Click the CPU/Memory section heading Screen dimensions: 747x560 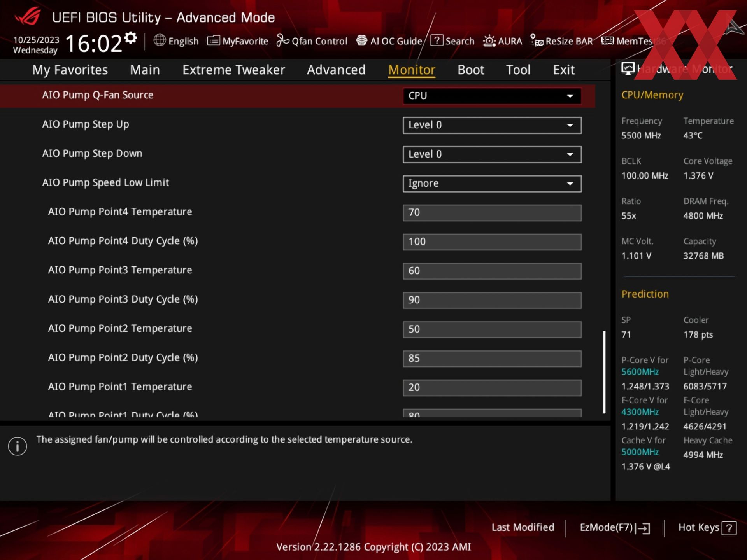coord(652,95)
